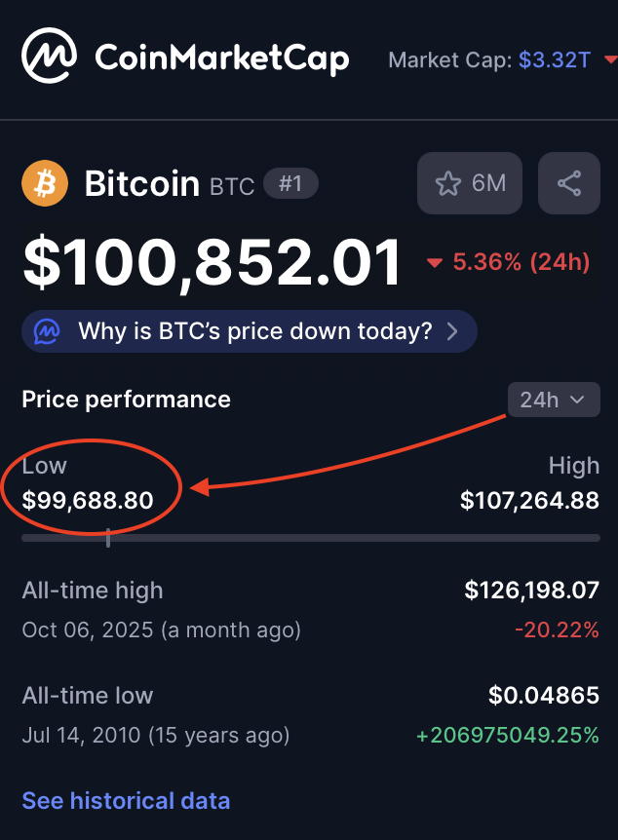618x840 pixels.
Task: Click the CoinMarketCap wordmark text
Action: [x=221, y=58]
